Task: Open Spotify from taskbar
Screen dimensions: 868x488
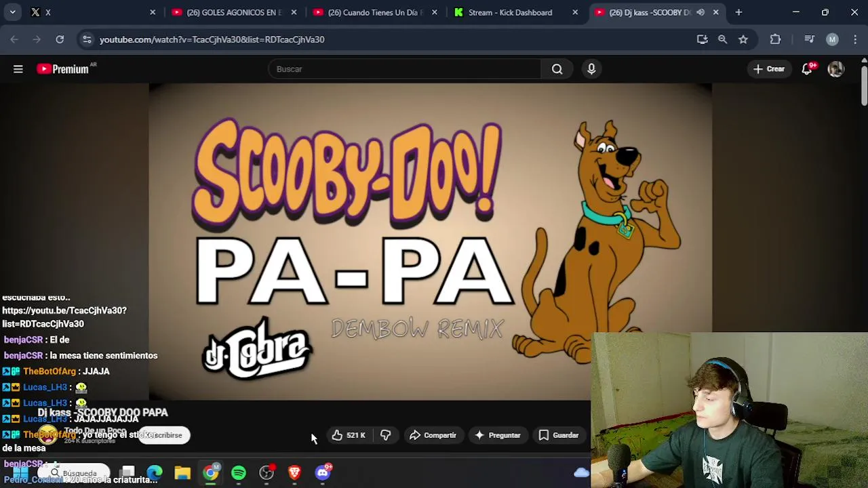Action: click(x=239, y=473)
